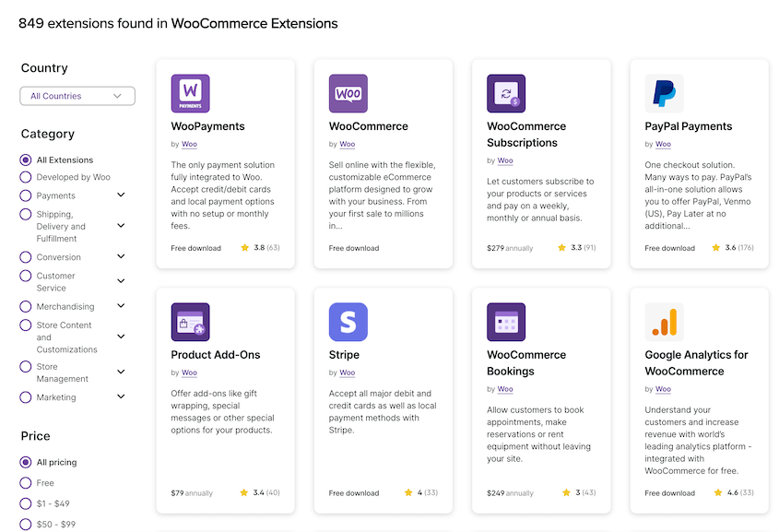Open the WooPayments title link

coord(207,126)
